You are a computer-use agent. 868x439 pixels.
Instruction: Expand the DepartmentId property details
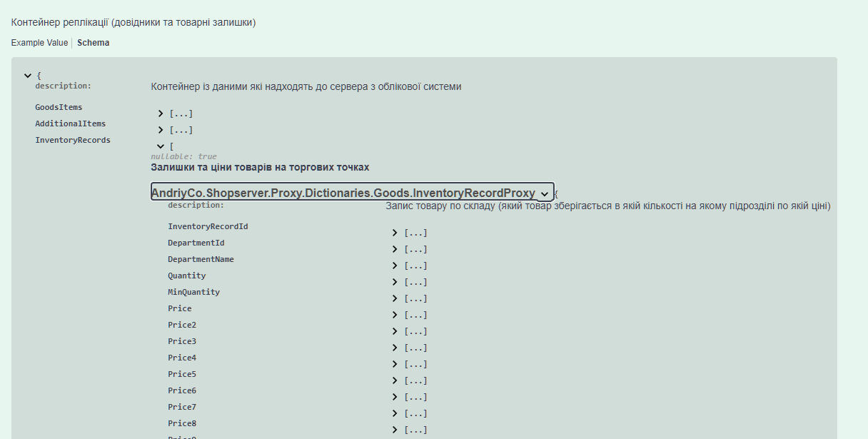coord(395,249)
